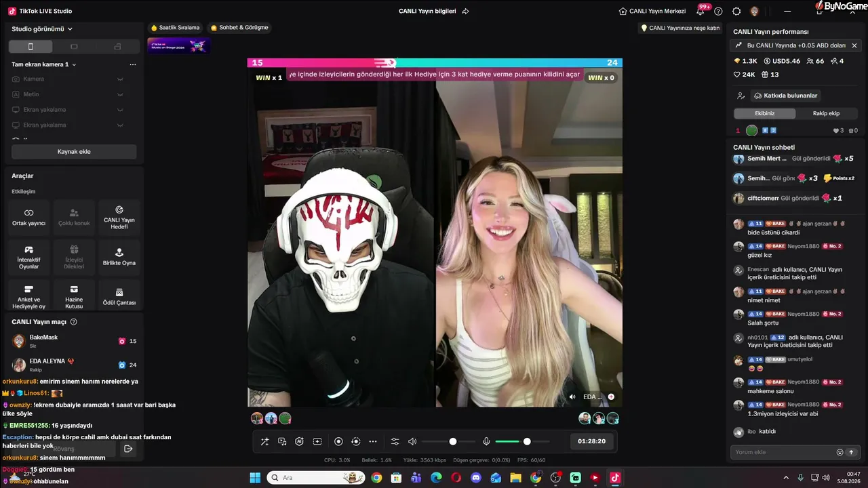868x488 pixels.
Task: Click the send arrow in overlay chat box
Action: point(128,449)
